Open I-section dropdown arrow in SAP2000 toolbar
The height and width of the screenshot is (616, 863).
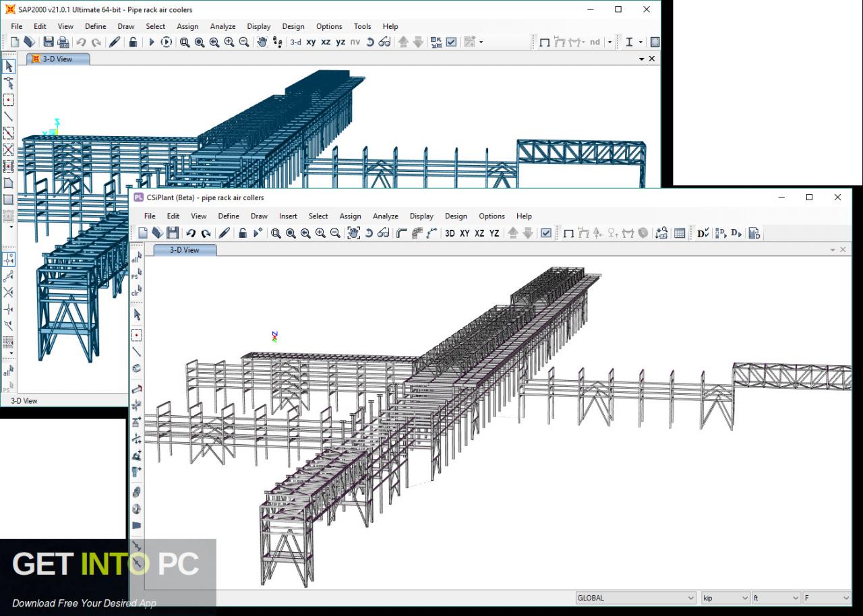point(641,42)
